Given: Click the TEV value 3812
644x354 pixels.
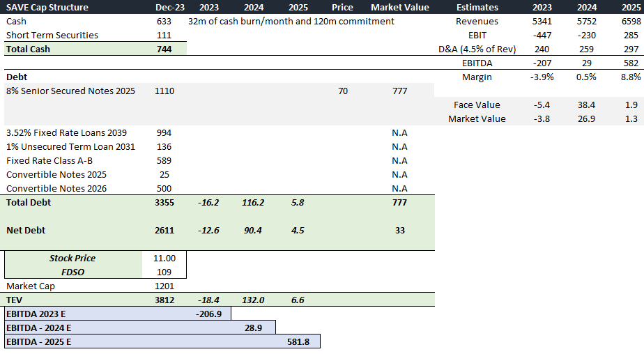Looking at the screenshot, I should coord(164,300).
